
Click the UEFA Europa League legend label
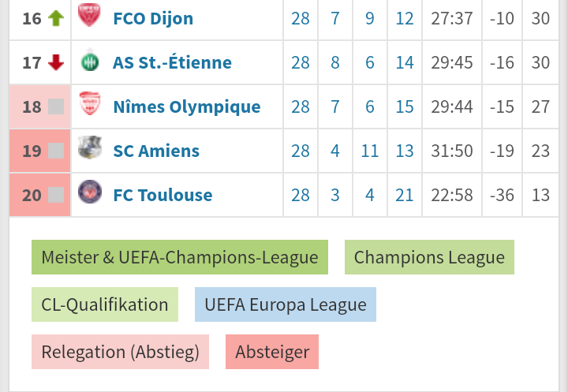click(x=286, y=304)
